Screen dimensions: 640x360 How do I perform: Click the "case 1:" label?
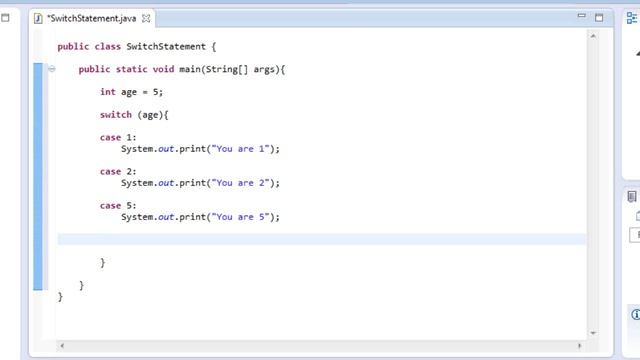click(x=118, y=138)
